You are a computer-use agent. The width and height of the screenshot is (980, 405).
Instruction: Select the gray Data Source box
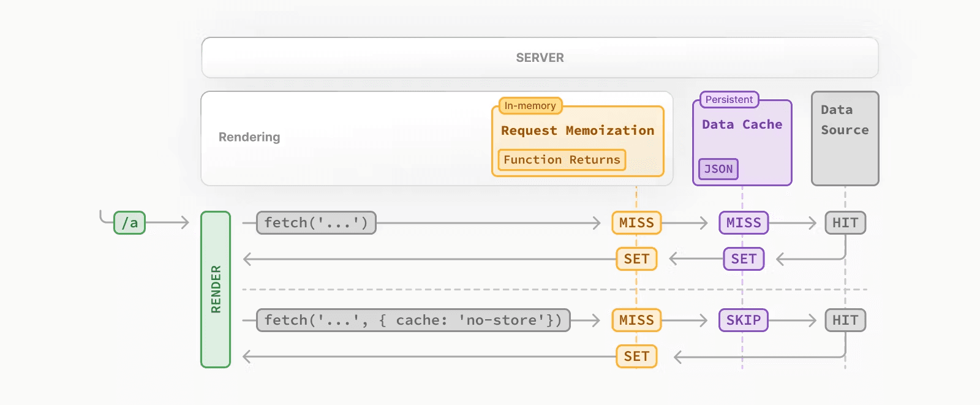[x=845, y=138]
